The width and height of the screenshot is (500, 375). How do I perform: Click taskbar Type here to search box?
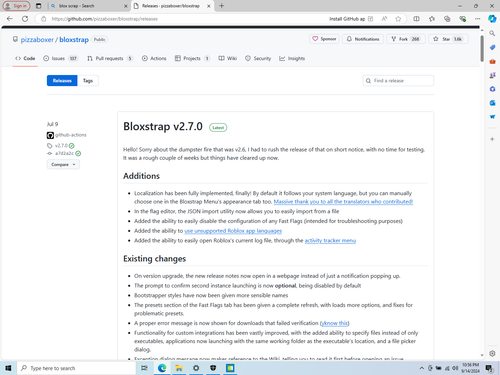76,368
